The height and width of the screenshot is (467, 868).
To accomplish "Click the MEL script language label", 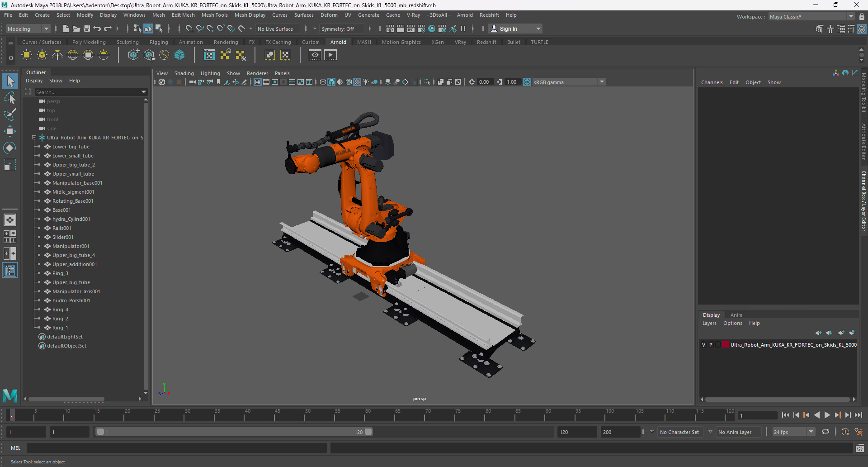I will coord(16,448).
